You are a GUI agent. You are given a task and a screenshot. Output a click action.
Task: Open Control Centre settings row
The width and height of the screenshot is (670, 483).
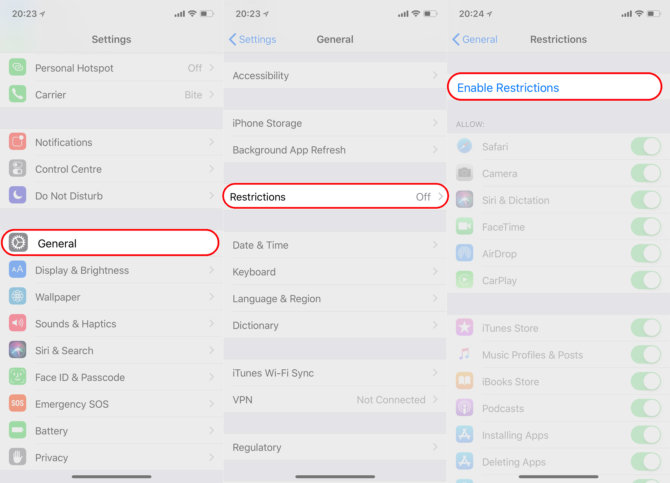[x=112, y=169]
